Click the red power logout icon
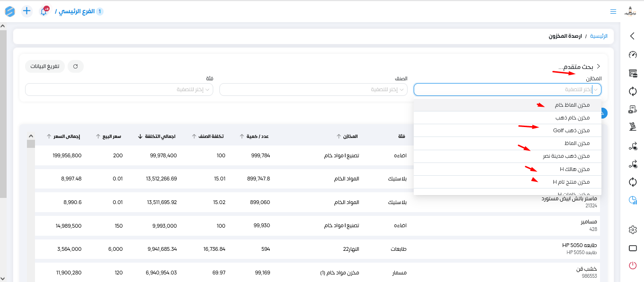 tap(633, 265)
